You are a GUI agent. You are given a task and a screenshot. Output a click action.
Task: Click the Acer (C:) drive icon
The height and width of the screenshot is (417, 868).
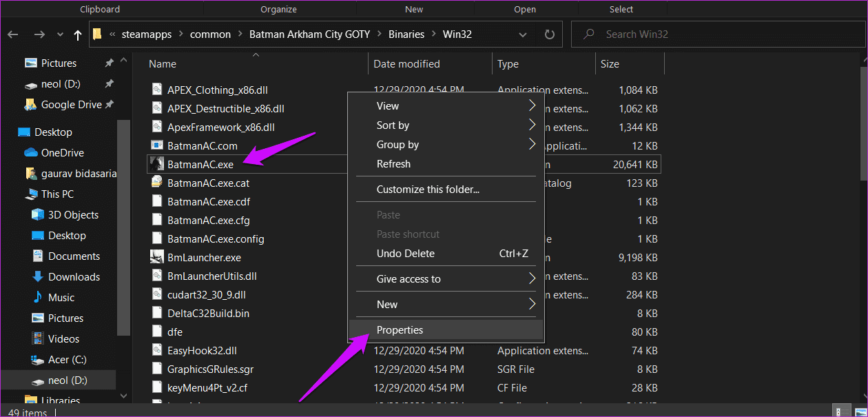coord(38,360)
